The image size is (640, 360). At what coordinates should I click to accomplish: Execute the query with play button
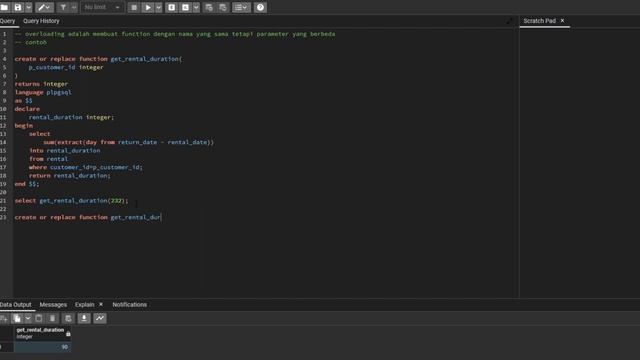[148, 7]
